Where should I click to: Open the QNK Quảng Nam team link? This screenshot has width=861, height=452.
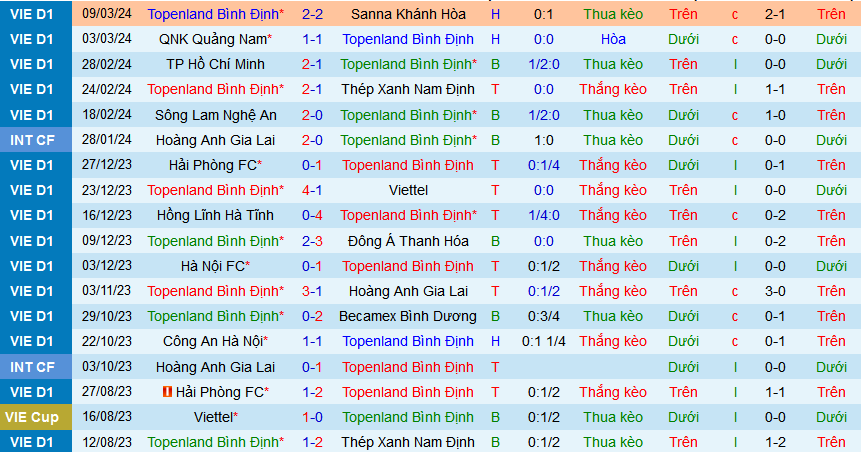coord(215,39)
